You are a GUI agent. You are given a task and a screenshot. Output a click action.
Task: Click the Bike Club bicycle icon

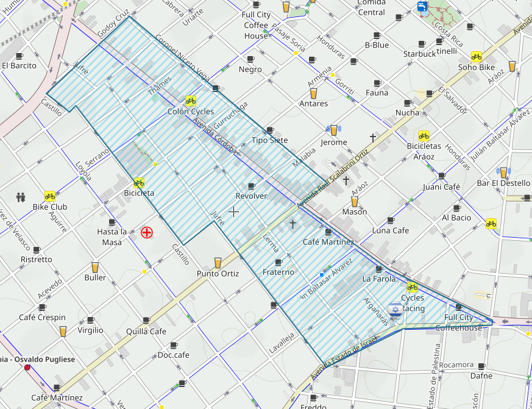tap(50, 196)
